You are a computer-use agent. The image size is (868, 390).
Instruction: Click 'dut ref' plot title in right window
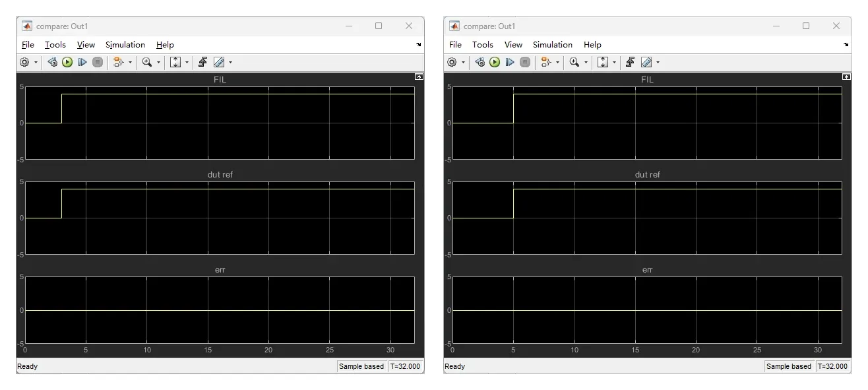[648, 175]
